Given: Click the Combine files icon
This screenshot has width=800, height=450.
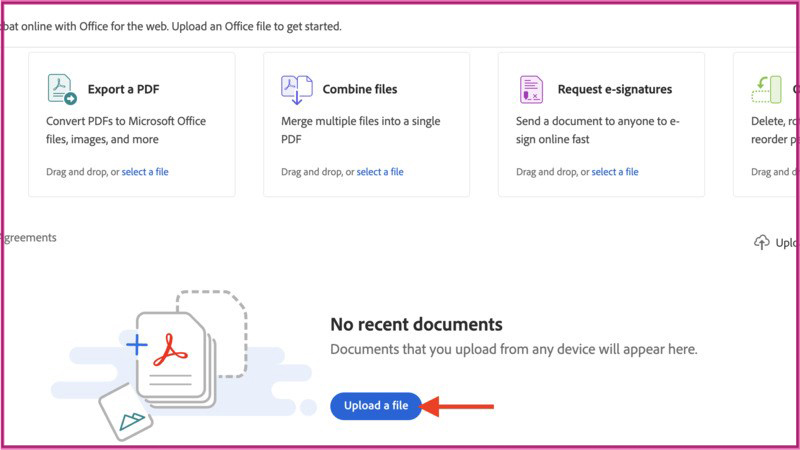Looking at the screenshot, I should coord(297,89).
